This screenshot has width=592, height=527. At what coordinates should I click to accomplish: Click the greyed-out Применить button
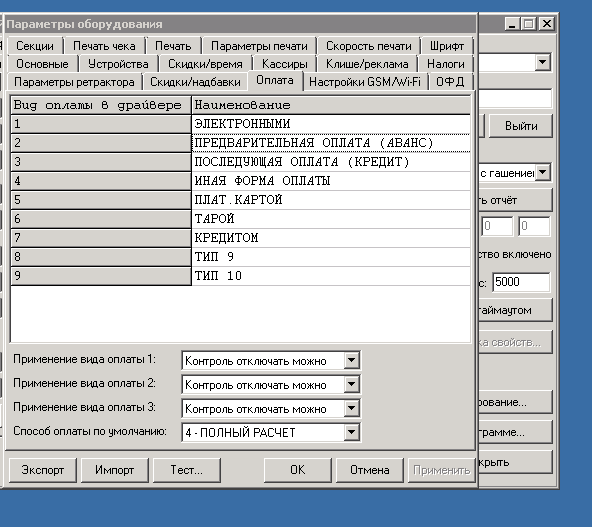pos(441,470)
